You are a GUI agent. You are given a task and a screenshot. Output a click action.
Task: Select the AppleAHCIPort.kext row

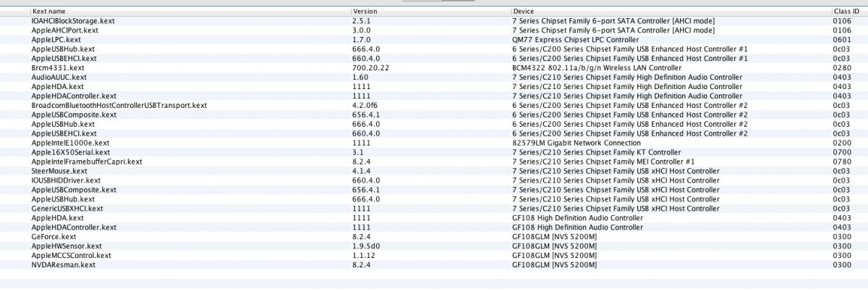434,30
